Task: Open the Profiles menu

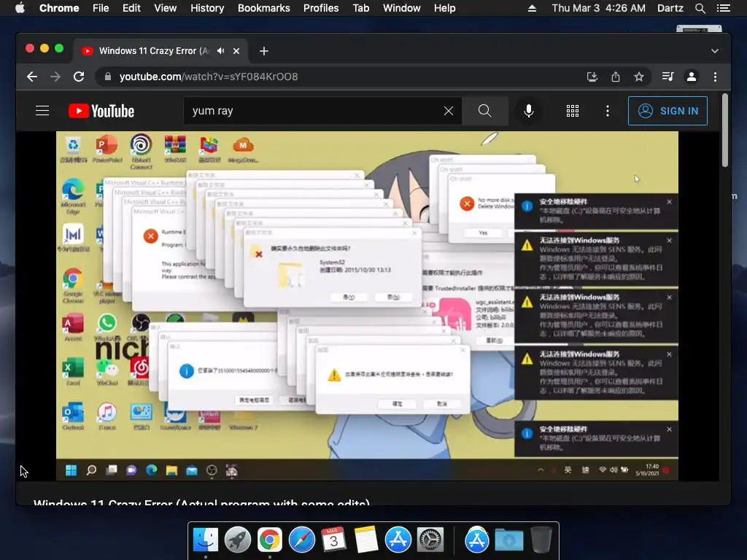Action: pos(321,8)
